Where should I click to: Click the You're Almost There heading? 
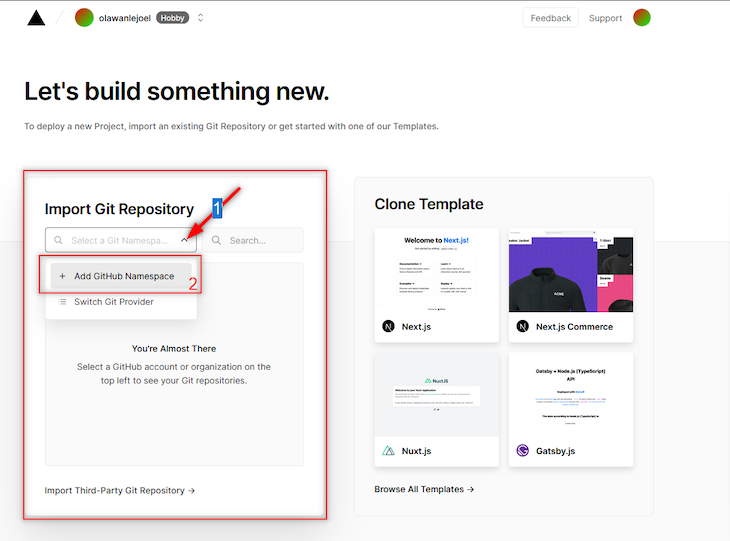[x=174, y=349]
